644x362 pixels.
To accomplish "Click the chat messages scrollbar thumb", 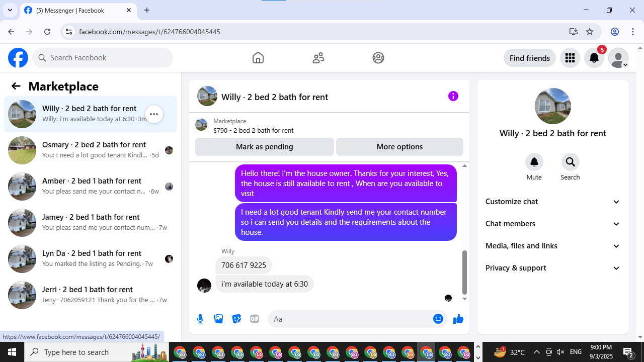I will pos(464,272).
